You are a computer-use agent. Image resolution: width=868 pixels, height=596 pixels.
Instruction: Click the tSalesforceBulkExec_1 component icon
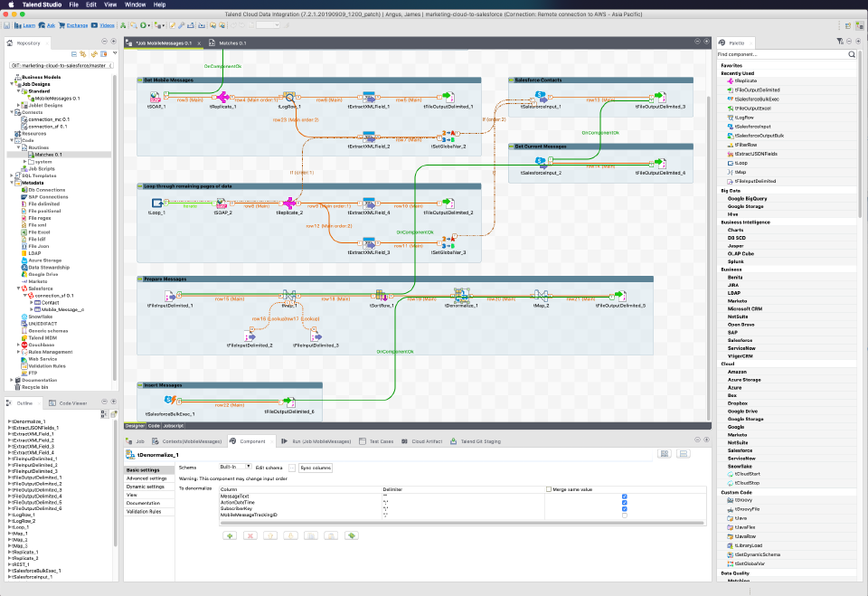coord(167,402)
